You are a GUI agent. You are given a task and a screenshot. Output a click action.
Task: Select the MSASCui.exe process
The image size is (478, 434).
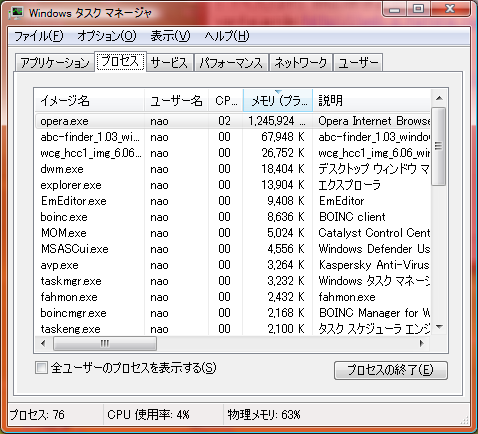[x=233, y=249]
